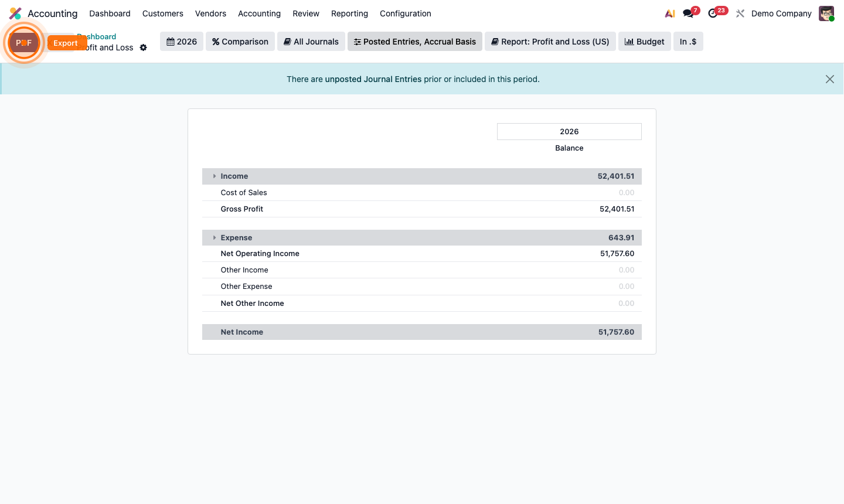
Task: Click the round PDF export icon
Action: click(24, 42)
